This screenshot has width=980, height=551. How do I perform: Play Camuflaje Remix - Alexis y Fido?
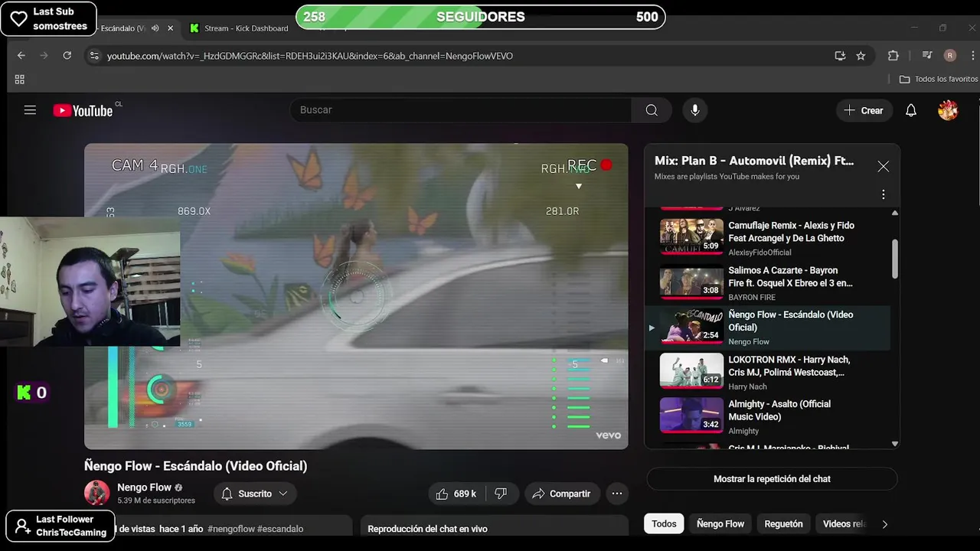point(767,238)
